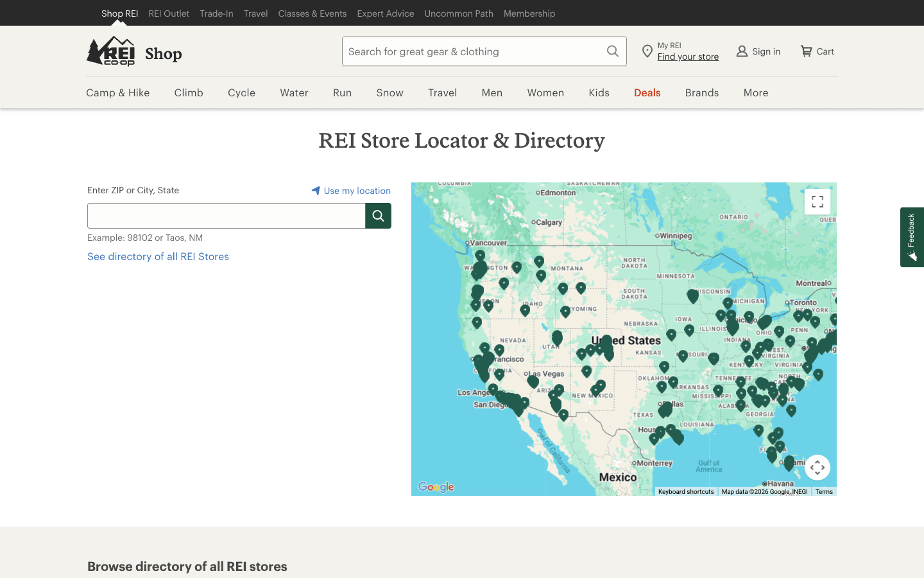Click the Use my location arrow icon

click(315, 190)
